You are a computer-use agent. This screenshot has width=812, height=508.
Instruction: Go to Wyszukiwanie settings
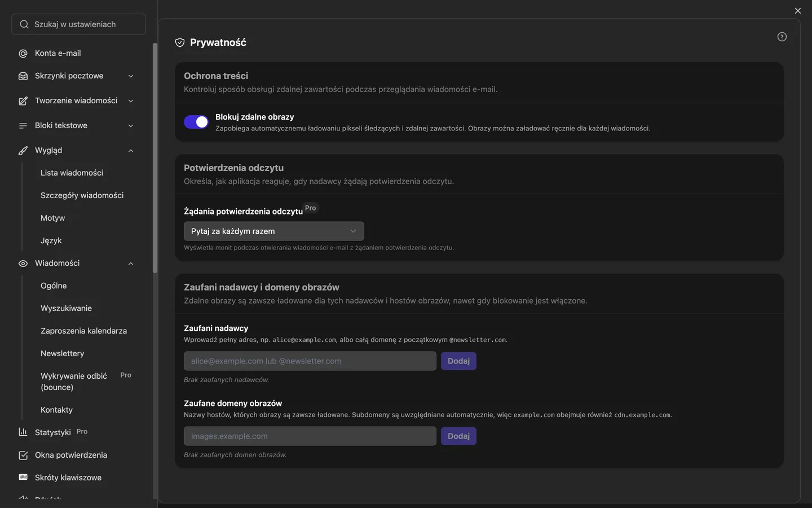(66, 308)
